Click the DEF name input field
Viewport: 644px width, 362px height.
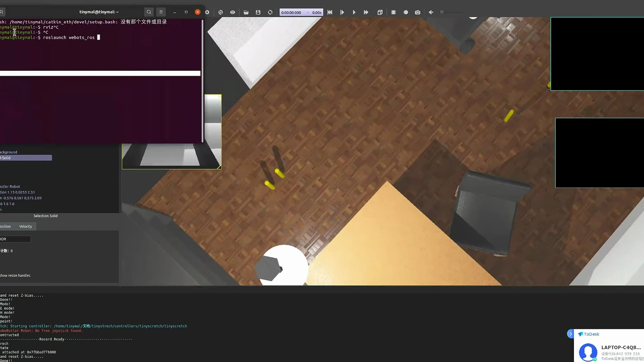click(15, 239)
